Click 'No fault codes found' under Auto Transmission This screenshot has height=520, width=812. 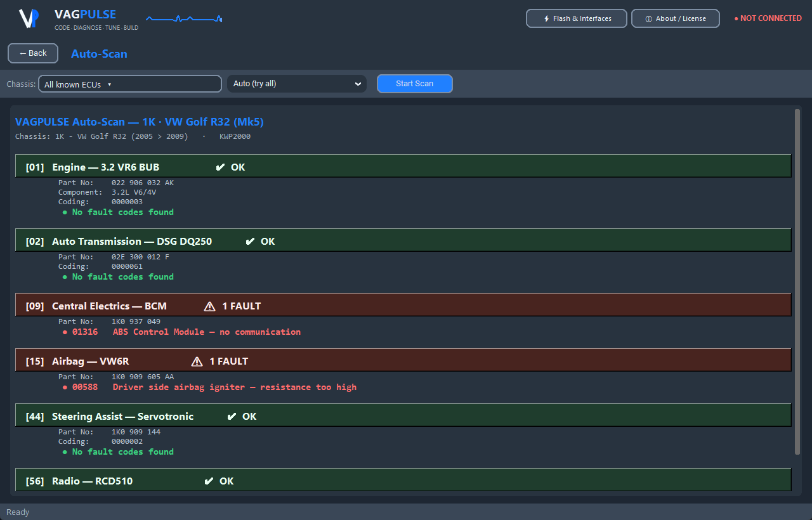(x=118, y=276)
